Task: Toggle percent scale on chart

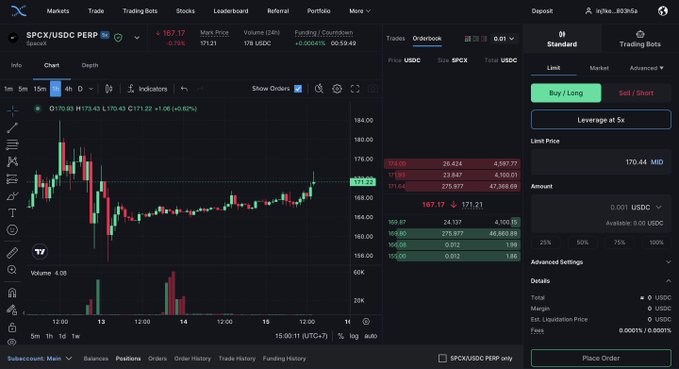Action: click(340, 336)
